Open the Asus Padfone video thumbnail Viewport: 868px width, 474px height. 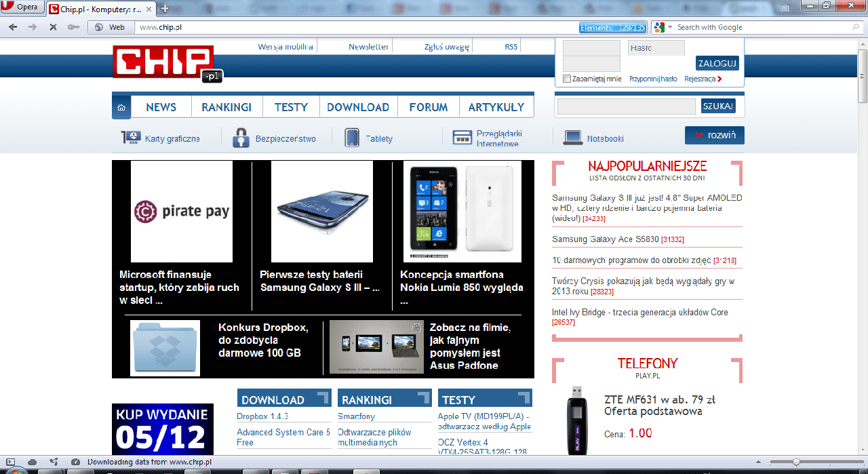376,347
